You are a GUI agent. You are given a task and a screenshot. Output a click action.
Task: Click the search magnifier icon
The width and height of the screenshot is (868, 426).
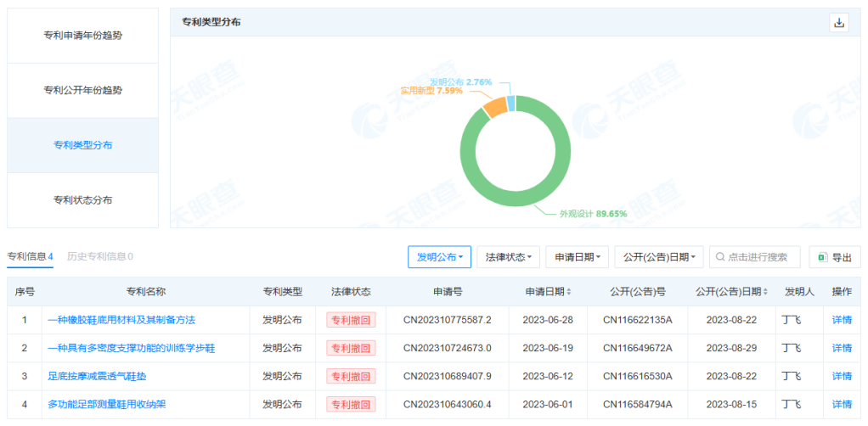pos(721,257)
